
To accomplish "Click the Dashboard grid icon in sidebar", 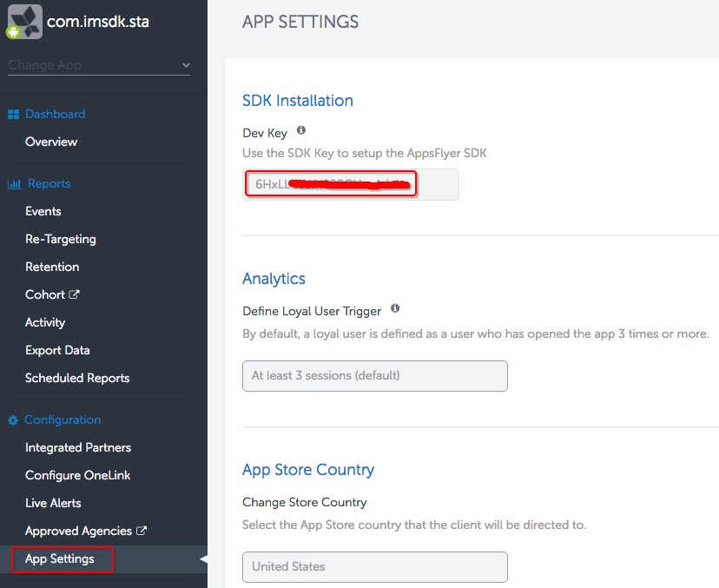I will pyautogui.click(x=14, y=114).
